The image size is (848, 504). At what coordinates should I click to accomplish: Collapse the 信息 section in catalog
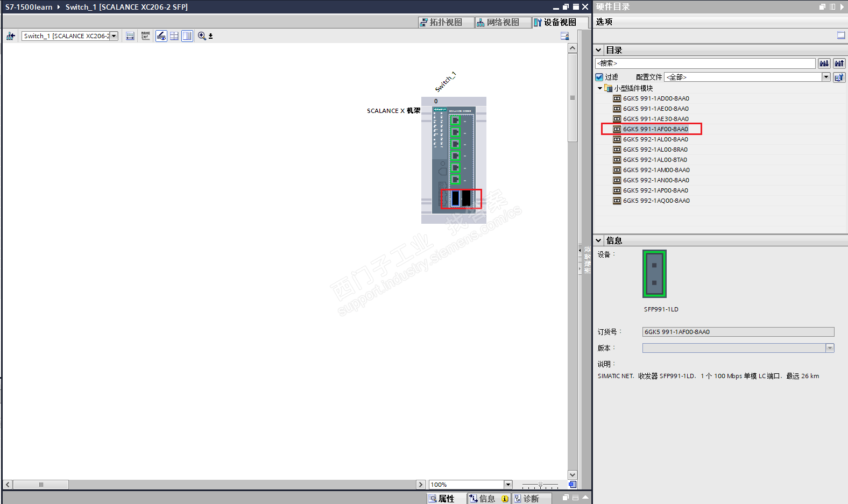coord(598,240)
